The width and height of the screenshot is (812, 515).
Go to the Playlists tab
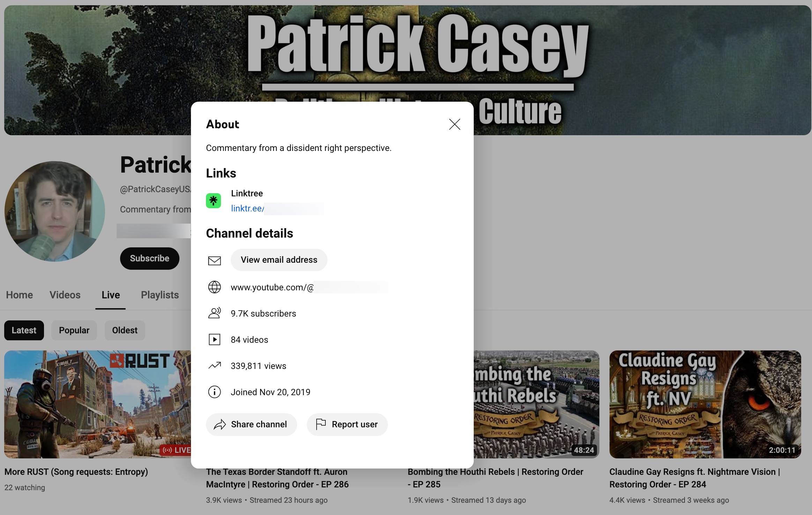point(160,295)
